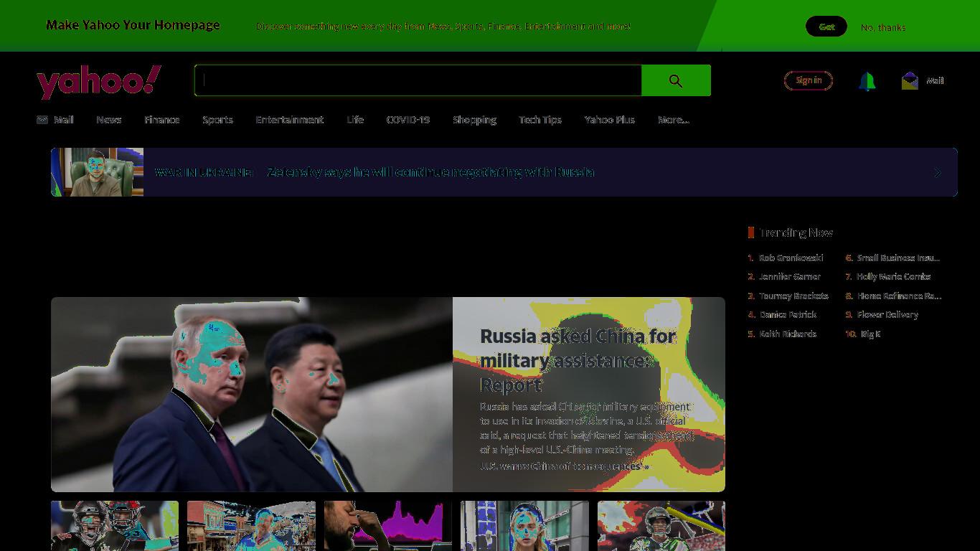This screenshot has width=980, height=551.
Task: Select the Life navigation item
Action: tap(355, 120)
